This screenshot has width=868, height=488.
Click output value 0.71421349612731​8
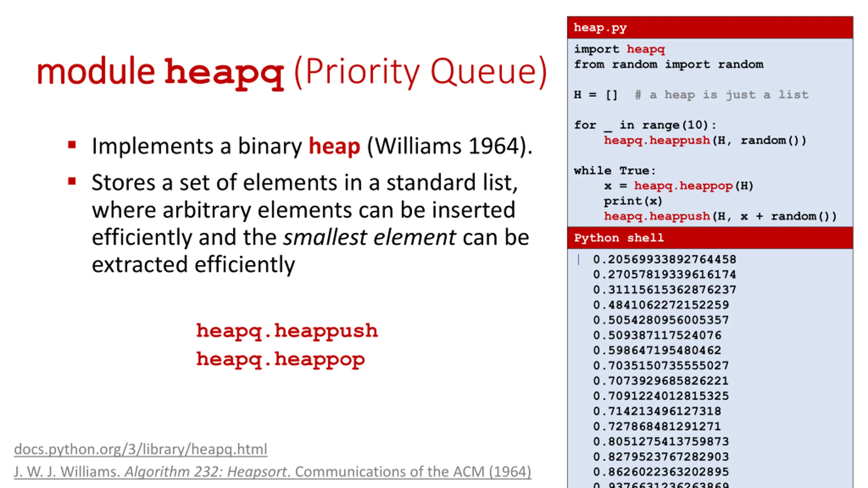(x=657, y=411)
